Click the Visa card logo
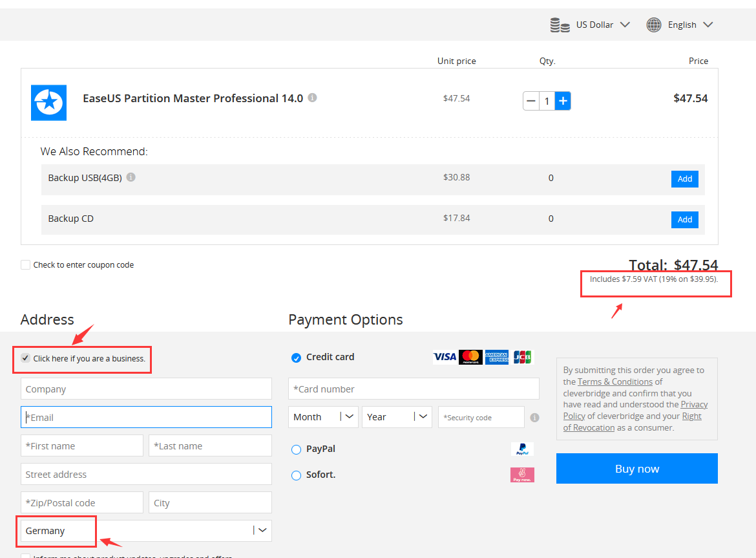756x558 pixels. (445, 357)
